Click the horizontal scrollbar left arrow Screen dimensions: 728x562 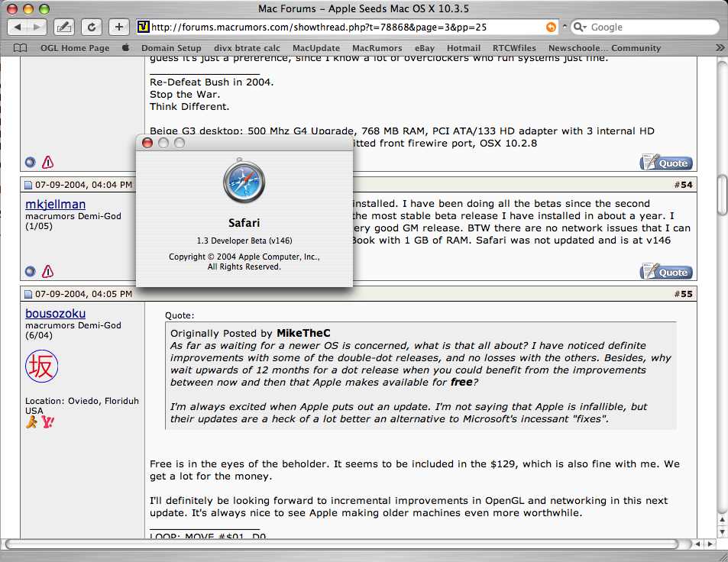[x=697, y=544]
